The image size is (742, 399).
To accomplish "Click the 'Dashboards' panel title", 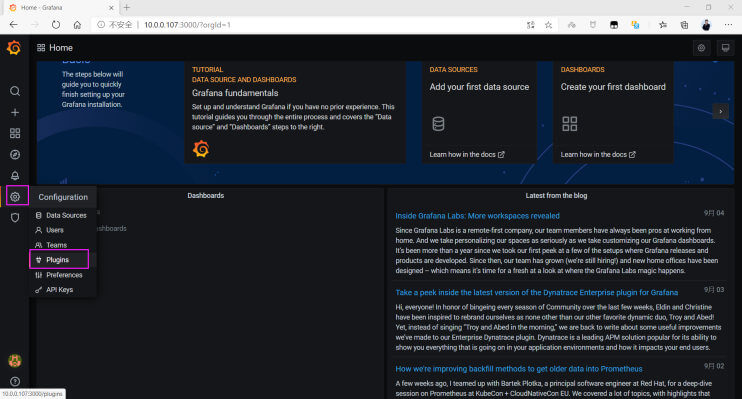I will click(x=205, y=195).
